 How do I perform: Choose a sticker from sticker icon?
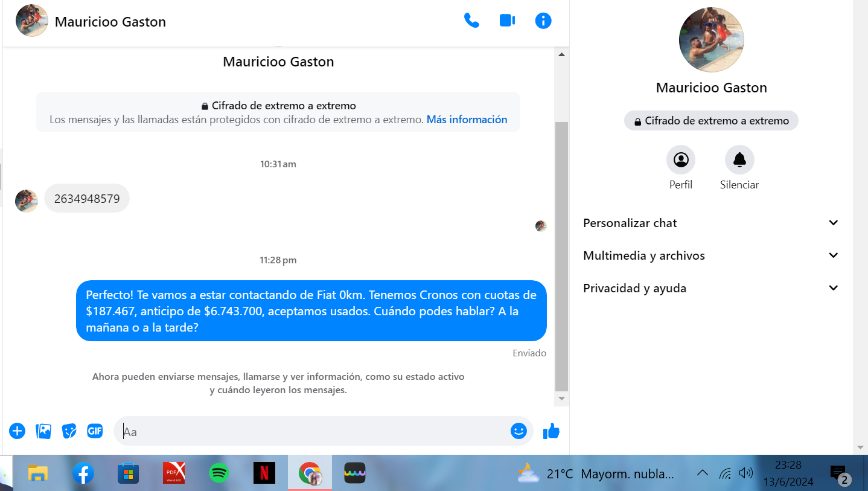(x=69, y=431)
